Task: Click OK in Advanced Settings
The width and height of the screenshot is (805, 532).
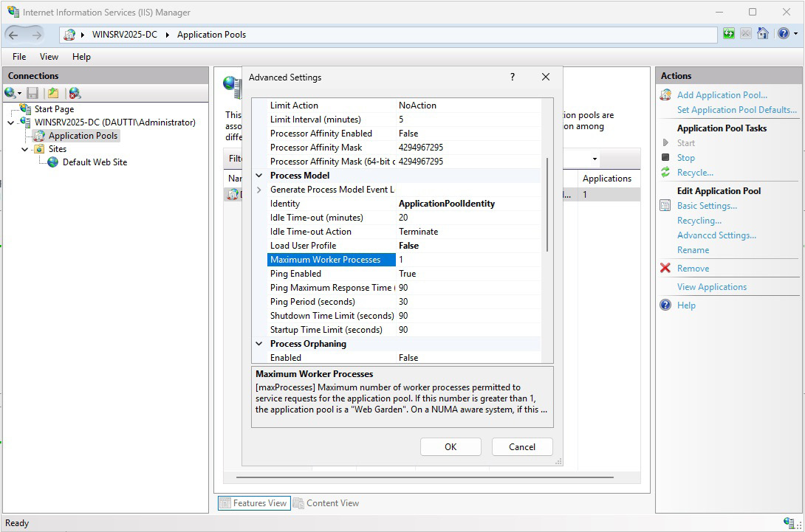Action: point(451,447)
